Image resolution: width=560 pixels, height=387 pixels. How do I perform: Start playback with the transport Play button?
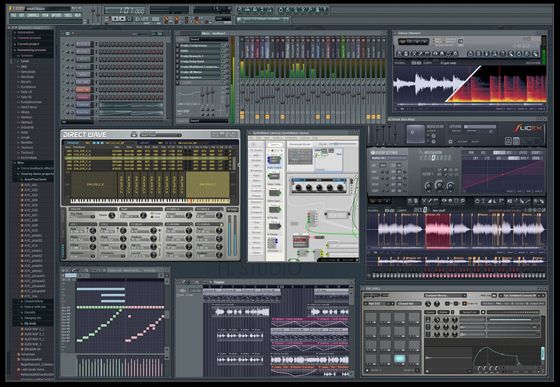click(x=115, y=19)
